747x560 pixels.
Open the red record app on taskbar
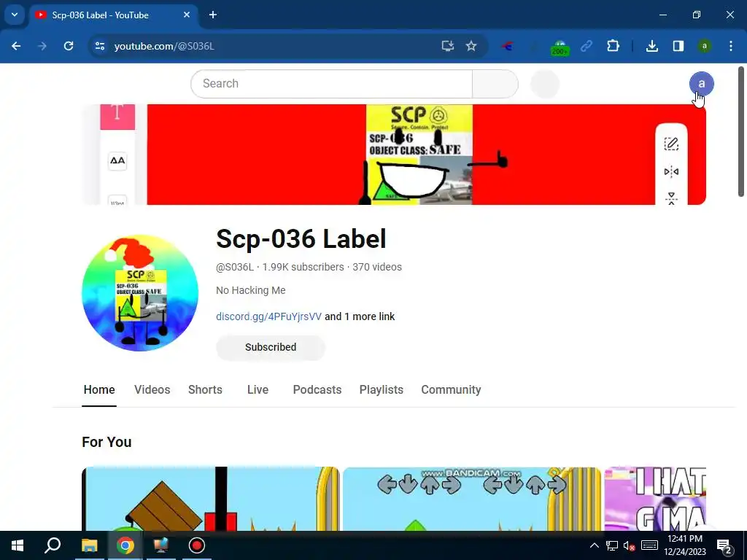(197, 545)
